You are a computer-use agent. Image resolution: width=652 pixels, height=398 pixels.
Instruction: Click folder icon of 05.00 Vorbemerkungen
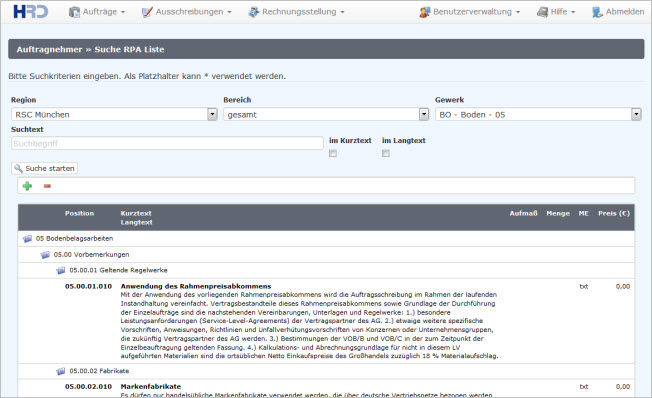click(45, 255)
